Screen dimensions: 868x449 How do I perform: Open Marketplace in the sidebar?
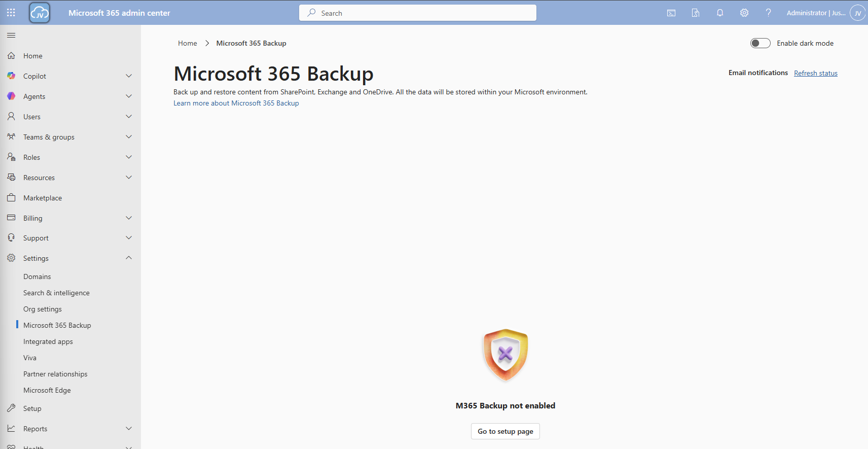tap(43, 198)
